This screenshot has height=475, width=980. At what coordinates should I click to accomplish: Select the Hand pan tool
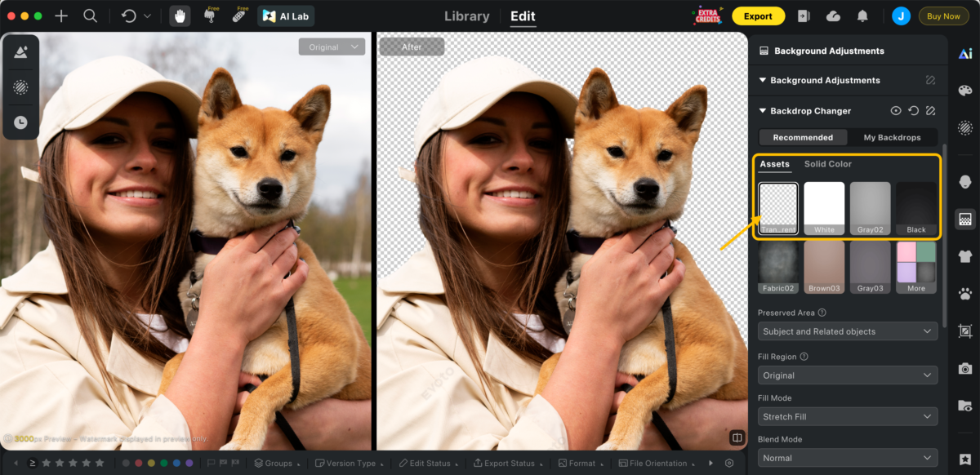(x=180, y=16)
